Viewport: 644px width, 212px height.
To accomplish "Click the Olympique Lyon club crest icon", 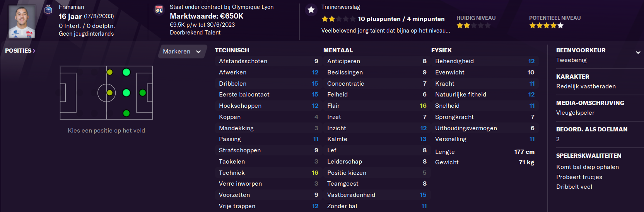I will [x=159, y=10].
